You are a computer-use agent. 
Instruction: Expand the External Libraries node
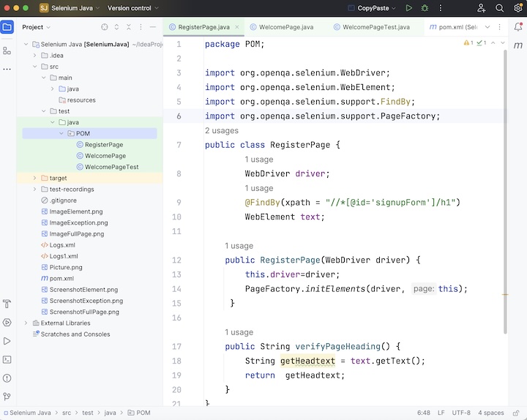26,323
